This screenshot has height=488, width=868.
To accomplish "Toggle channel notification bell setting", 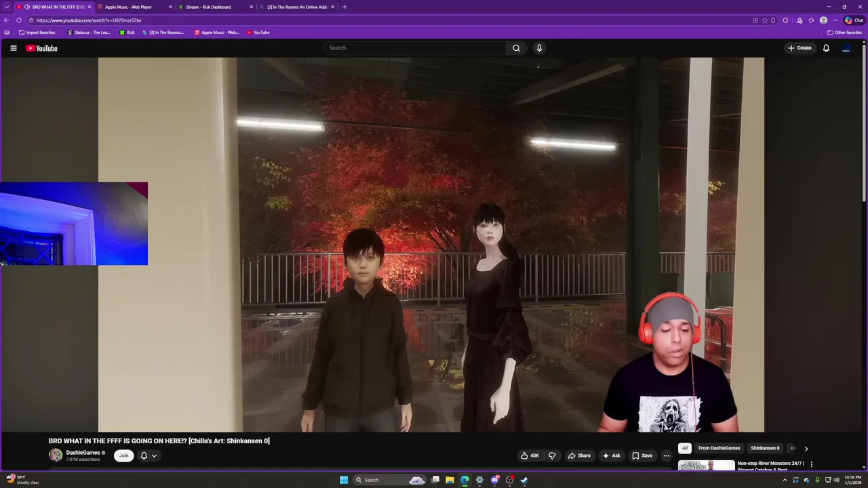I will [144, 455].
